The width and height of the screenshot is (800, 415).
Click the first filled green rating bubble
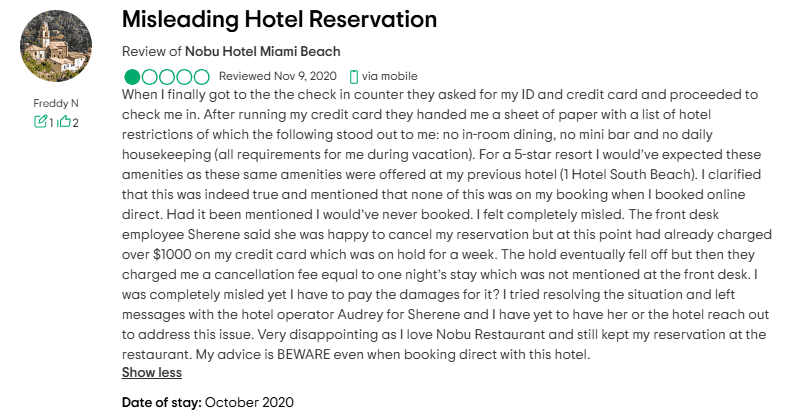coord(133,76)
